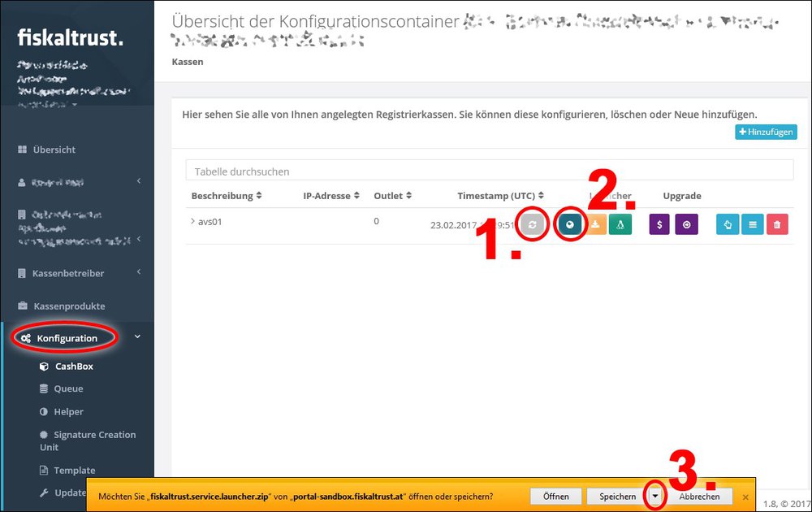Delete avs01 using the red trash icon
Image resolution: width=812 pixels, height=512 pixels.
click(777, 223)
